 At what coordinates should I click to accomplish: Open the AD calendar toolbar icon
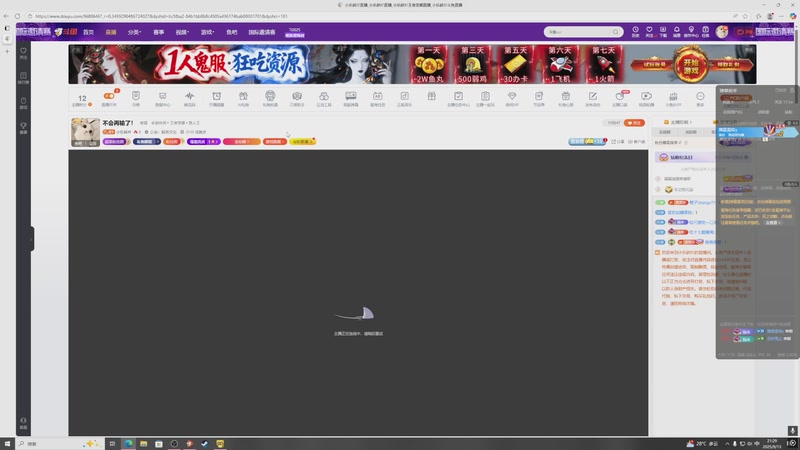tap(378, 96)
